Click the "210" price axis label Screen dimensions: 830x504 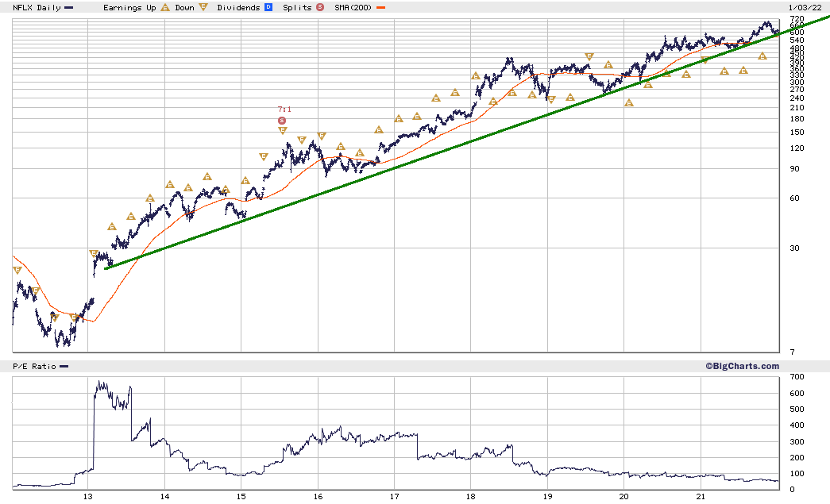point(797,108)
